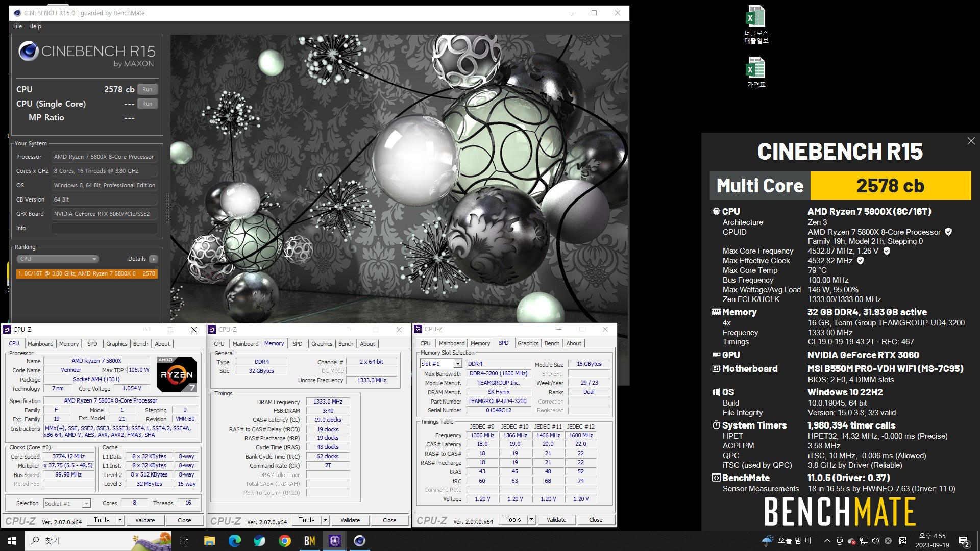Open Tools dropdown arrow in Memory CPU-Z window

click(326, 520)
